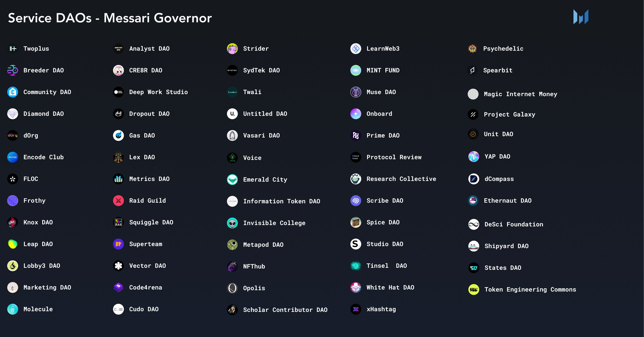Select the 'Protocol Review' text label
644x337 pixels.
tap(394, 157)
